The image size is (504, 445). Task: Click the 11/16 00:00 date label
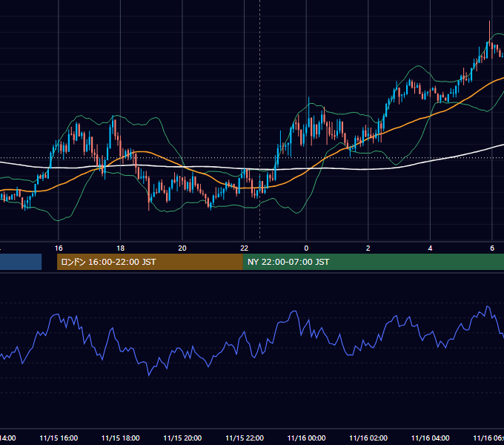306,438
